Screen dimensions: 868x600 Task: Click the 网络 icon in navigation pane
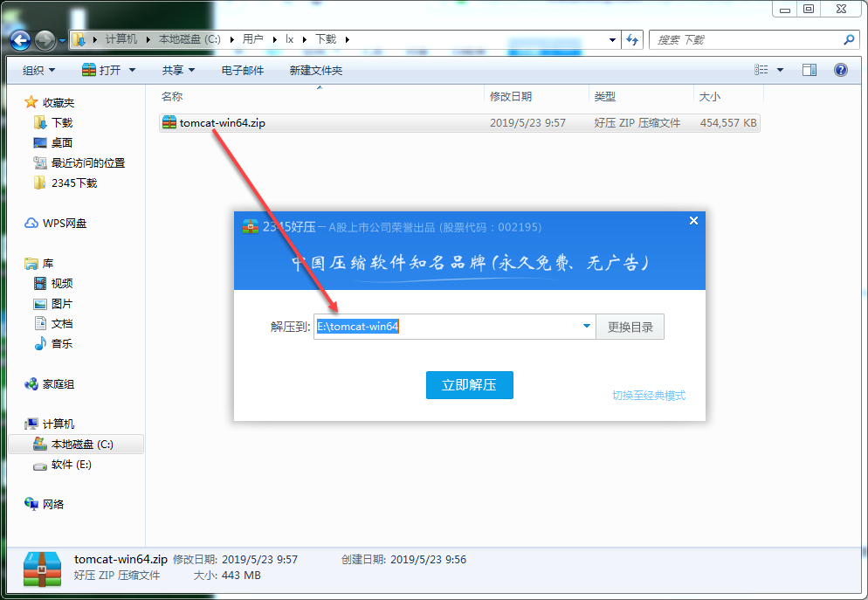[31, 504]
